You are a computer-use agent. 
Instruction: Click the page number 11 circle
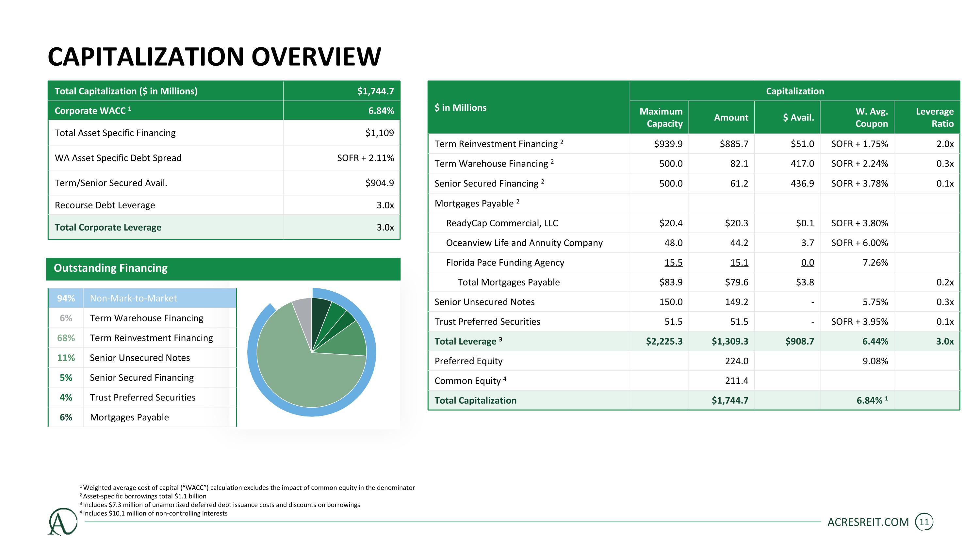pyautogui.click(x=924, y=522)
